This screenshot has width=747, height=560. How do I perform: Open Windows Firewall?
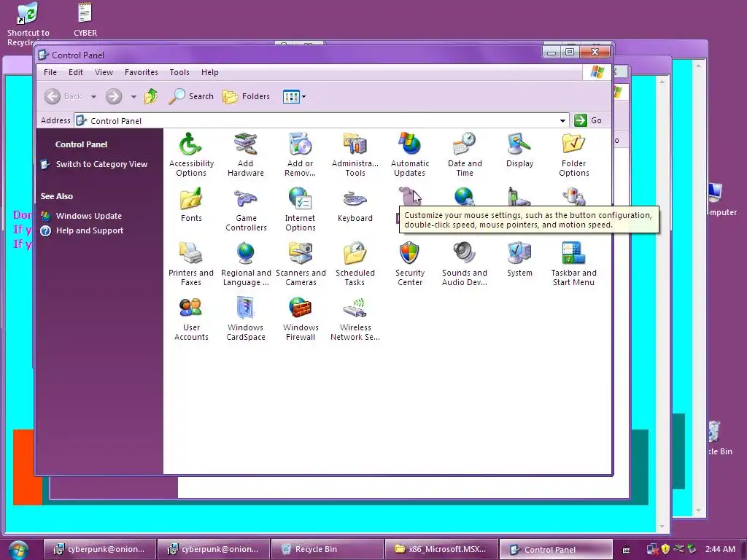click(x=301, y=319)
